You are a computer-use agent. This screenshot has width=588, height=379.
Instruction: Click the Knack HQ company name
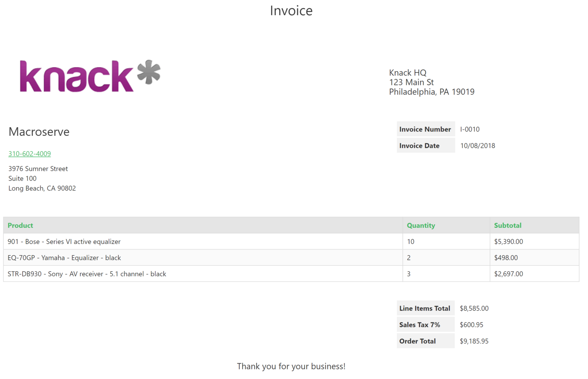408,72
